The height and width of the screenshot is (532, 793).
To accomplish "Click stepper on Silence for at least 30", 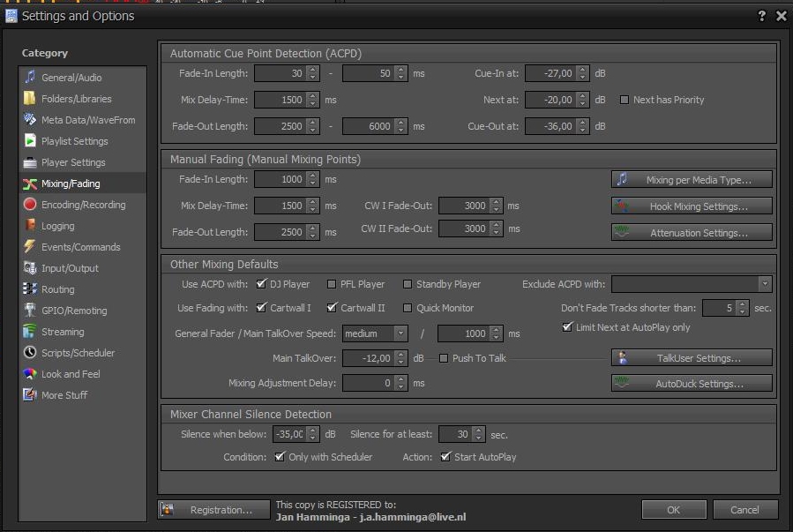I will (x=478, y=434).
